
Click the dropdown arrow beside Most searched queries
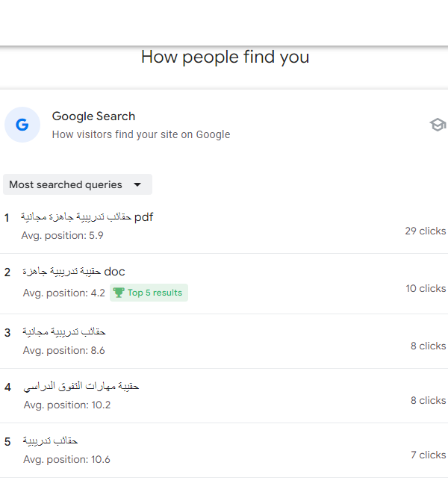point(137,185)
